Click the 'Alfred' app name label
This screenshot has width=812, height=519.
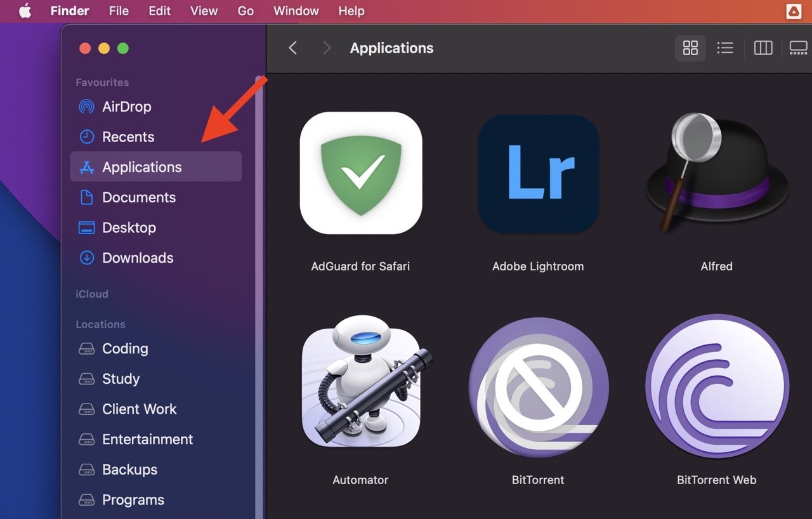717,266
